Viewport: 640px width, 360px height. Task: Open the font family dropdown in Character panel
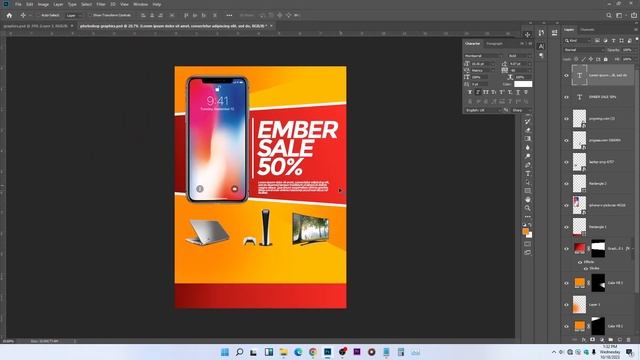(484, 56)
